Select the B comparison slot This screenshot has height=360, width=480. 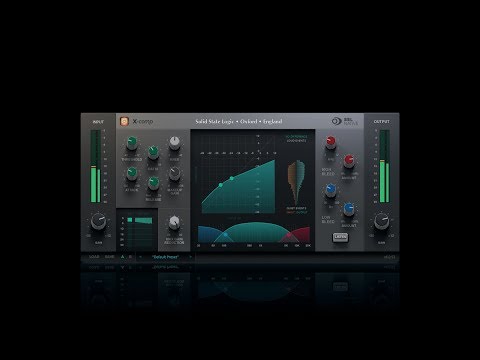click(130, 257)
